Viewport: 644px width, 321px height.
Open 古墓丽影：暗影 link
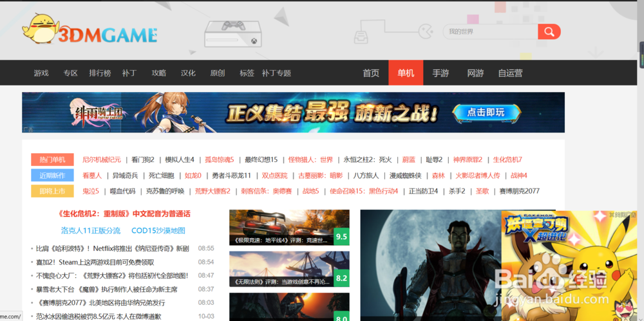coord(320,176)
